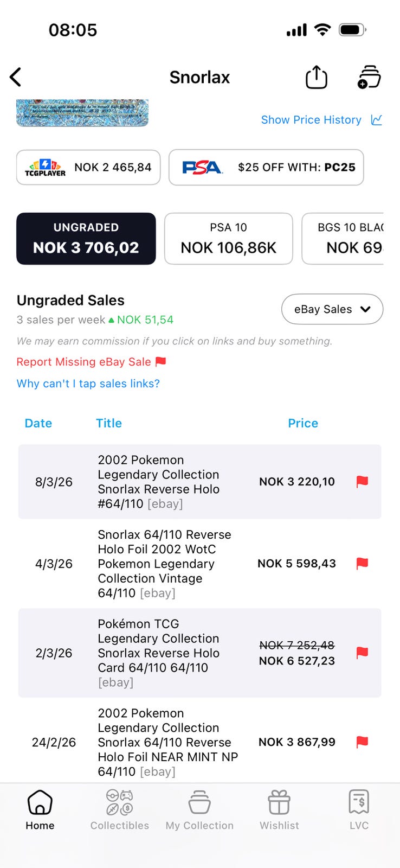
Task: Tap the Report Missing eBay Sale link
Action: 91,362
